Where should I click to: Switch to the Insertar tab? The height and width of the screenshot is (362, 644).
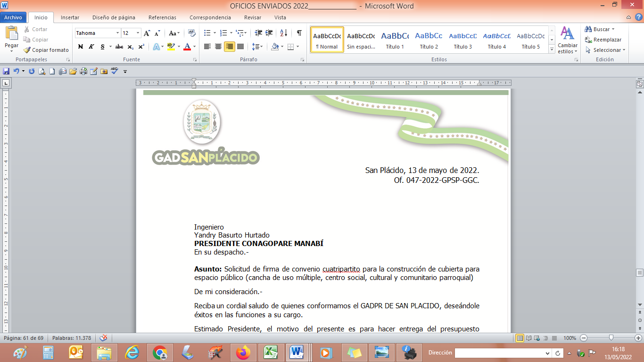(x=70, y=17)
